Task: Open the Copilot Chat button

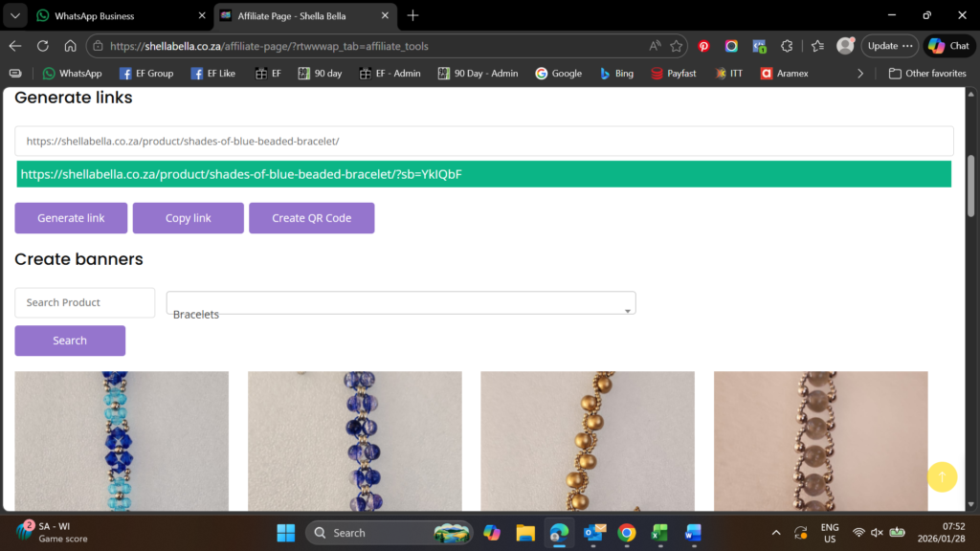Action: click(948, 46)
